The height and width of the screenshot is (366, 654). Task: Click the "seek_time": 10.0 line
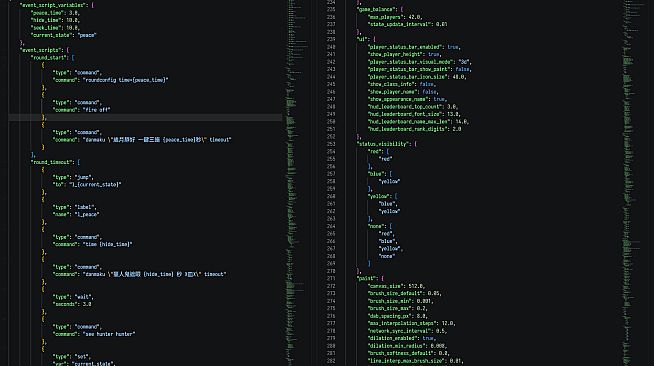(x=55, y=28)
